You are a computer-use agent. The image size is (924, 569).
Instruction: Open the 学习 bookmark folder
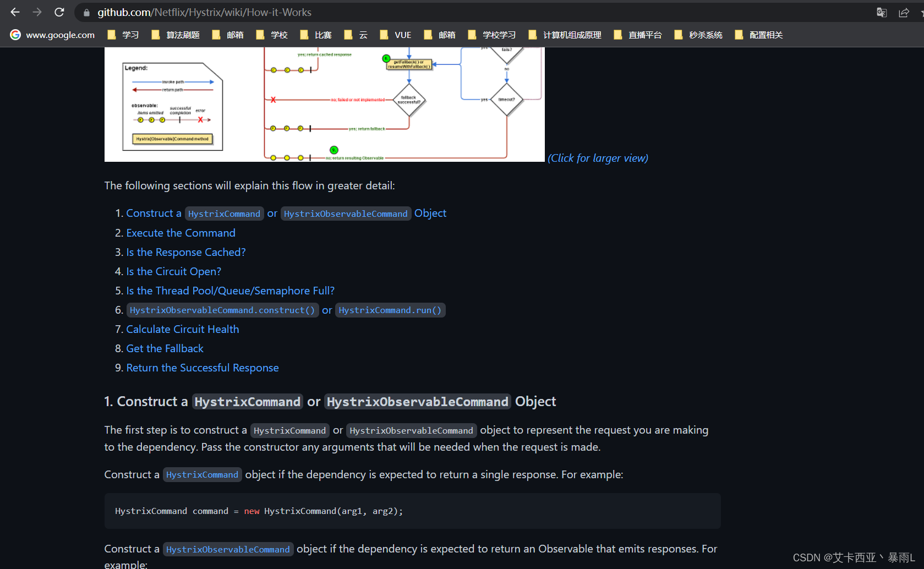[123, 35]
